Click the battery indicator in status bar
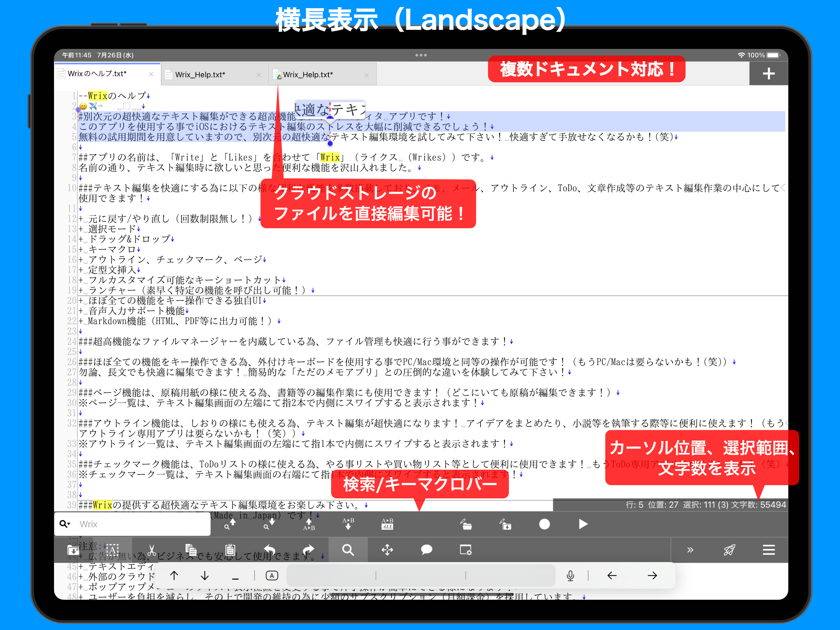Image resolution: width=840 pixels, height=630 pixels. coord(773,55)
